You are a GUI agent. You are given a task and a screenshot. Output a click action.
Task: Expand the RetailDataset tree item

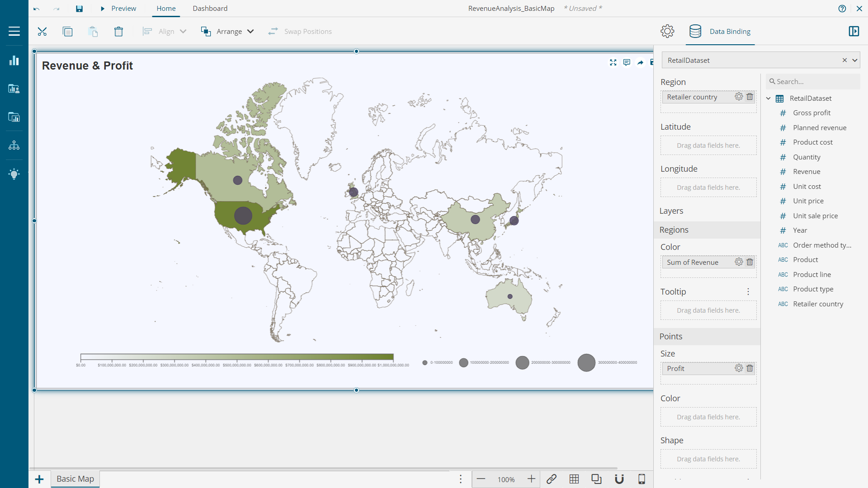pos(769,99)
